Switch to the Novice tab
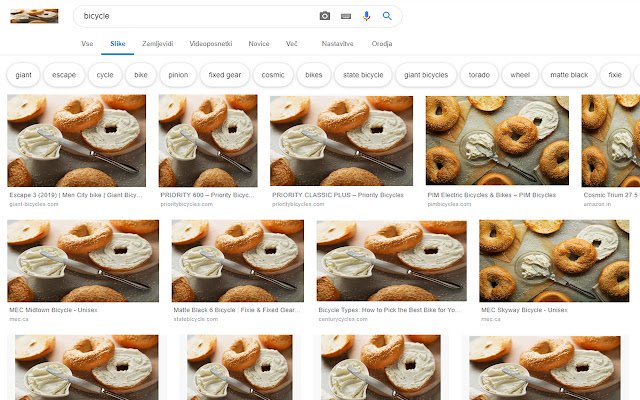This screenshot has width=640, height=400. coord(259,44)
